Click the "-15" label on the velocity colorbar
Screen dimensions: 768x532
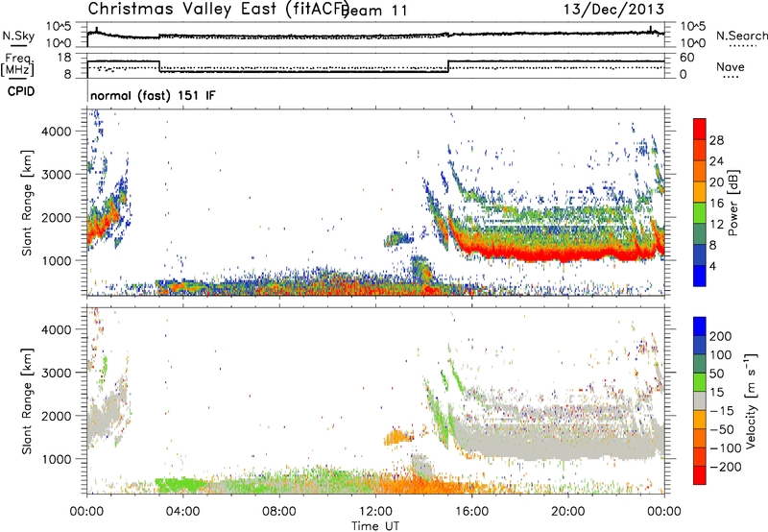coord(722,411)
